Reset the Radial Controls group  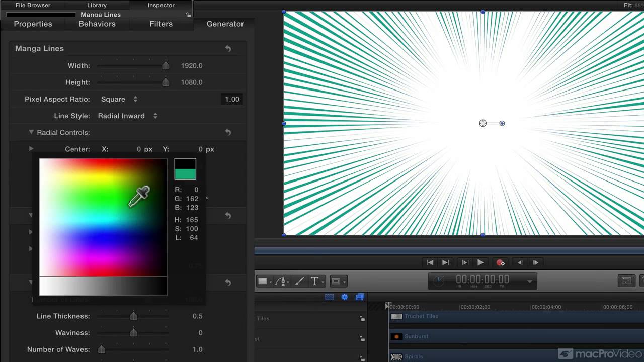click(x=228, y=132)
